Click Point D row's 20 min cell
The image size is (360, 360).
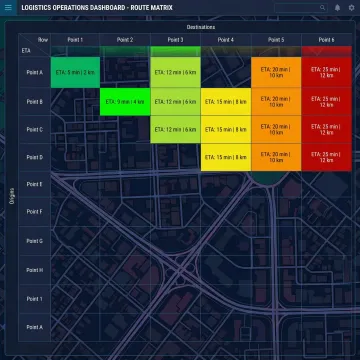(x=276, y=157)
